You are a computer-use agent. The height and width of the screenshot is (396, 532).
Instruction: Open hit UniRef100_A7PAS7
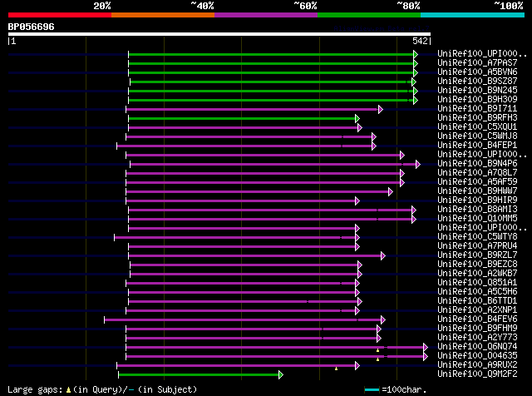click(477, 63)
